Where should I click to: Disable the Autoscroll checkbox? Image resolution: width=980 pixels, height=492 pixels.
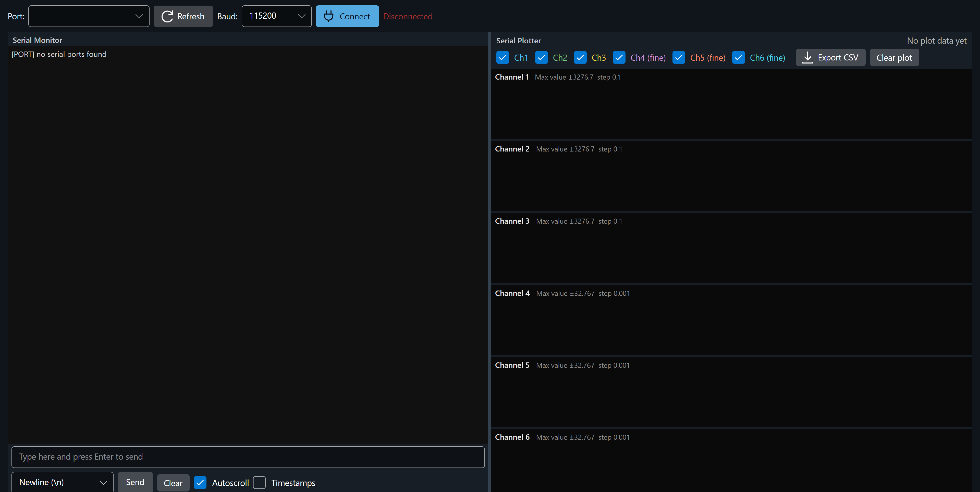[x=200, y=483]
